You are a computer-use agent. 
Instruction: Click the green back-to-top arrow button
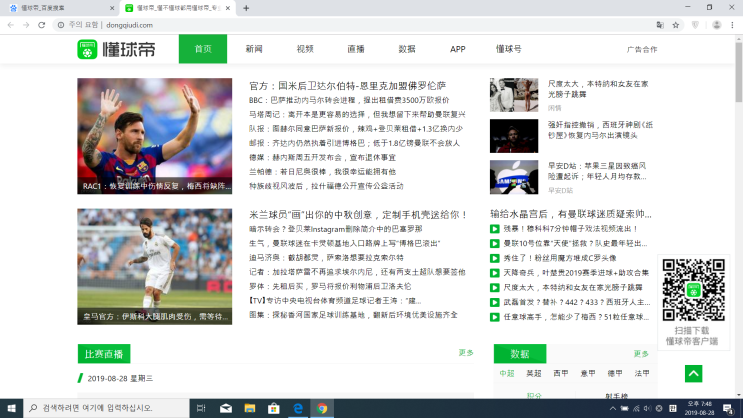[x=694, y=373]
